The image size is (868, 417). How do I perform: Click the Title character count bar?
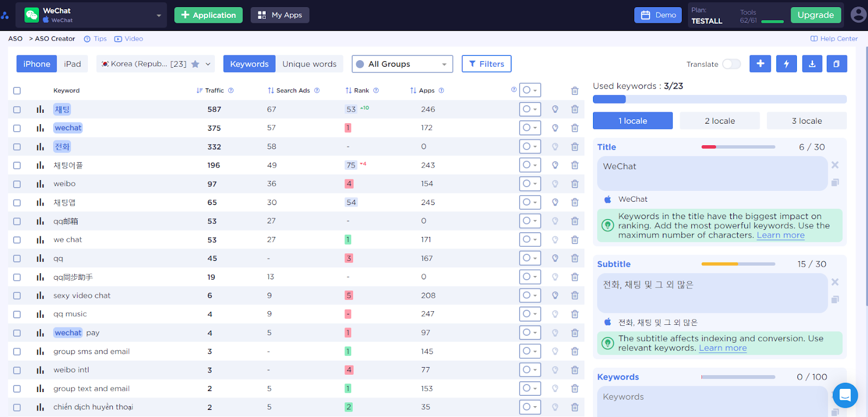(x=738, y=147)
